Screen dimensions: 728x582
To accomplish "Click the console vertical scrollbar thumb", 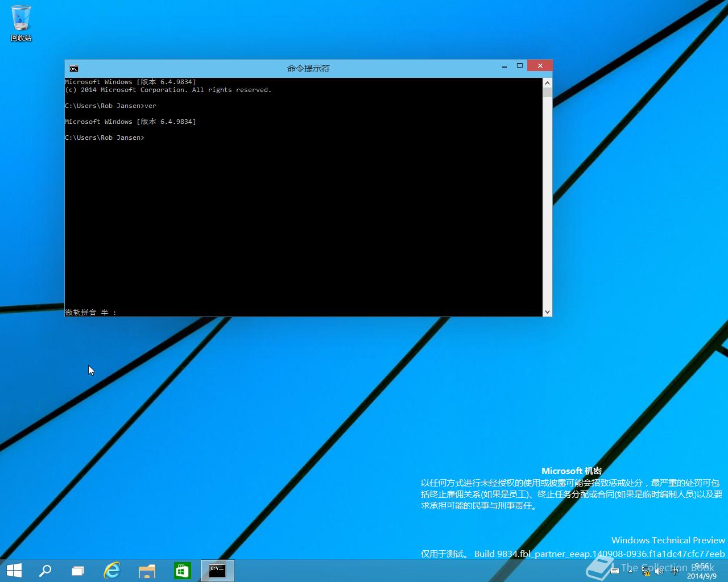I will pyautogui.click(x=547, y=93).
